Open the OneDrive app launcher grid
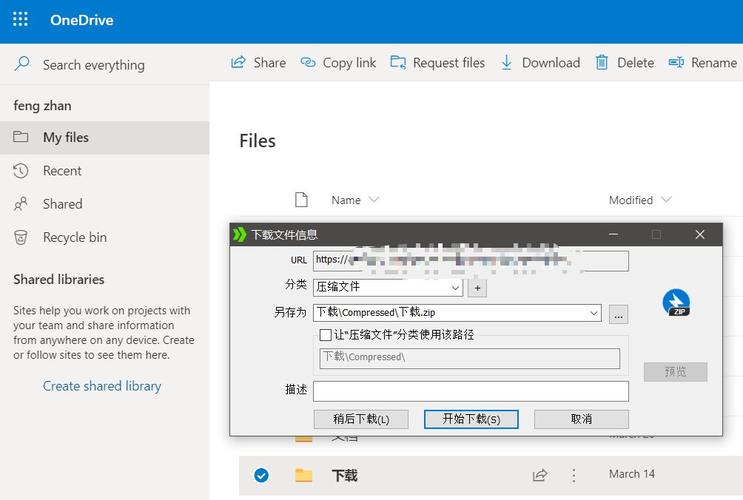The image size is (743, 500). tap(20, 19)
